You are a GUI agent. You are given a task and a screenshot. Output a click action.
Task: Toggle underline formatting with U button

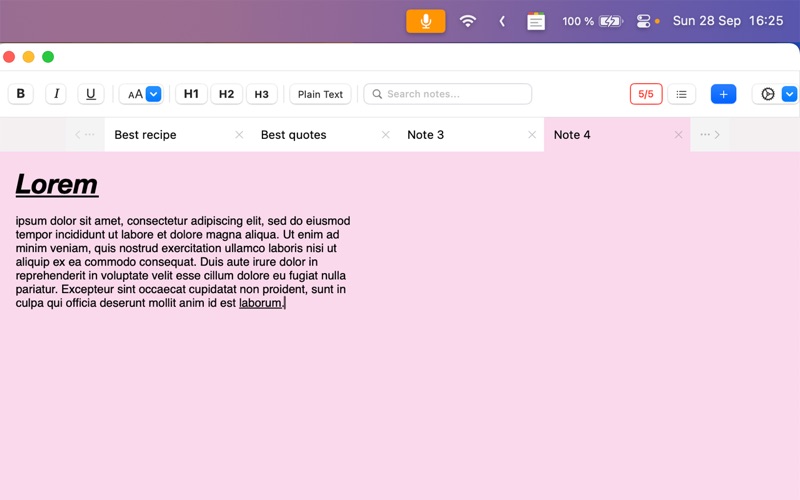(x=91, y=94)
